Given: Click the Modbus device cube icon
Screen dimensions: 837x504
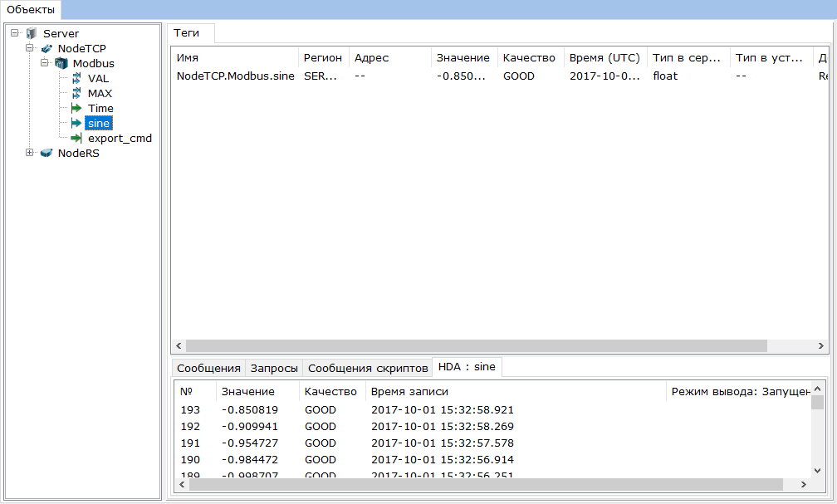Looking at the screenshot, I should tap(60, 63).
